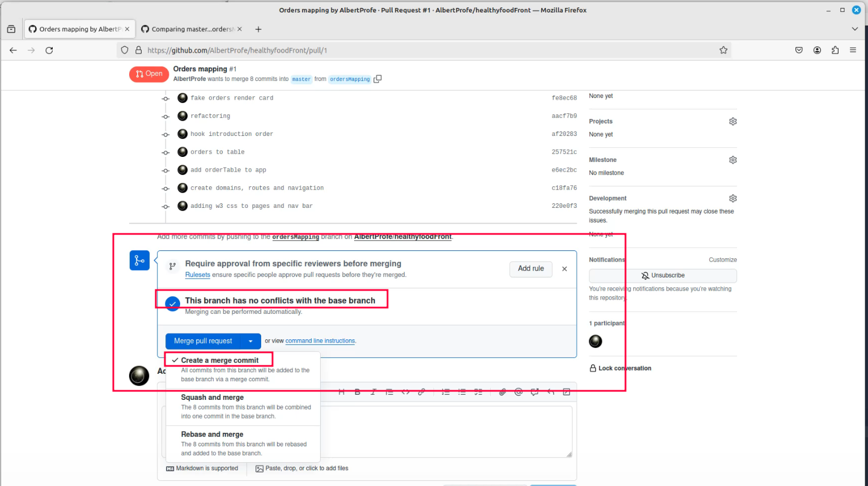This screenshot has height=486, width=868.
Task: Open the ordersMapping branch label in header
Action: click(x=350, y=79)
